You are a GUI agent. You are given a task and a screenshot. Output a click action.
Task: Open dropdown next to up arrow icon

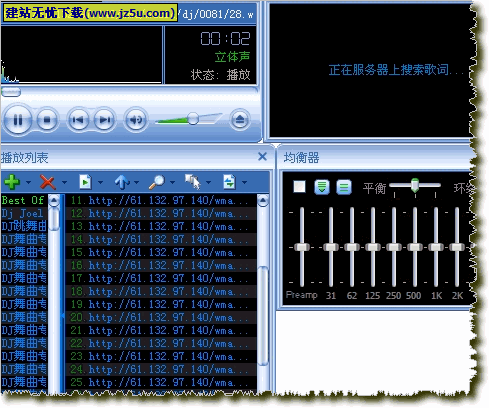pyautogui.click(x=136, y=182)
